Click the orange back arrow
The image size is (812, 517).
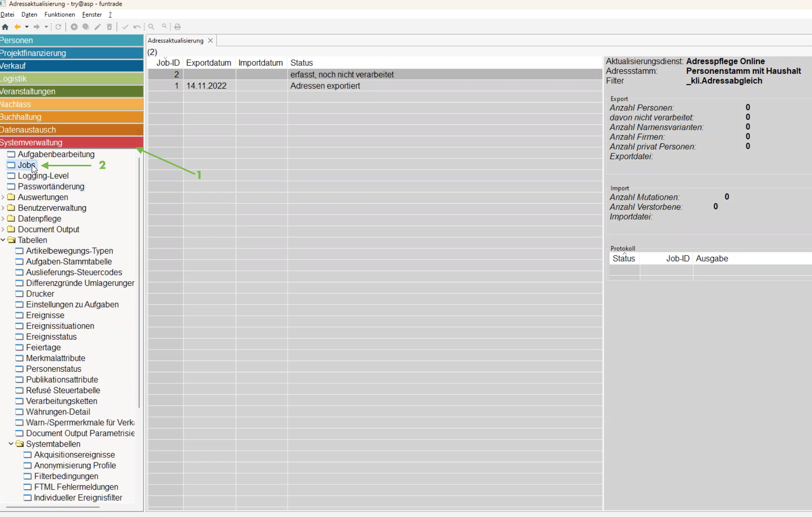(x=17, y=27)
